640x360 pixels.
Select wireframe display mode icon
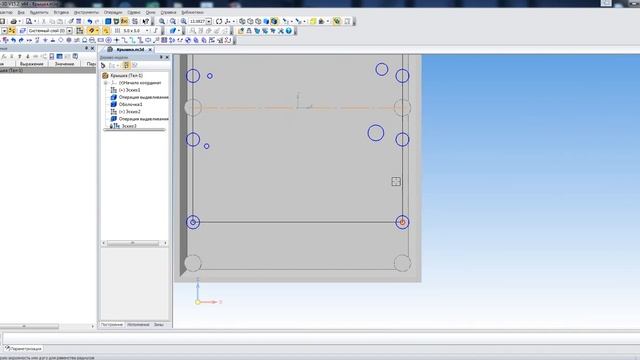242,21
